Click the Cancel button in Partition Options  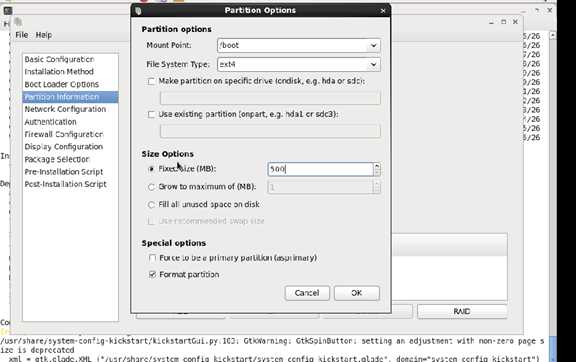[307, 293]
